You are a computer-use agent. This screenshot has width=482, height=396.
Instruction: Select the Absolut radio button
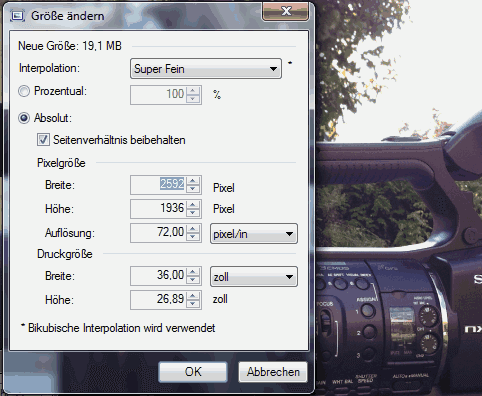[x=24, y=118]
